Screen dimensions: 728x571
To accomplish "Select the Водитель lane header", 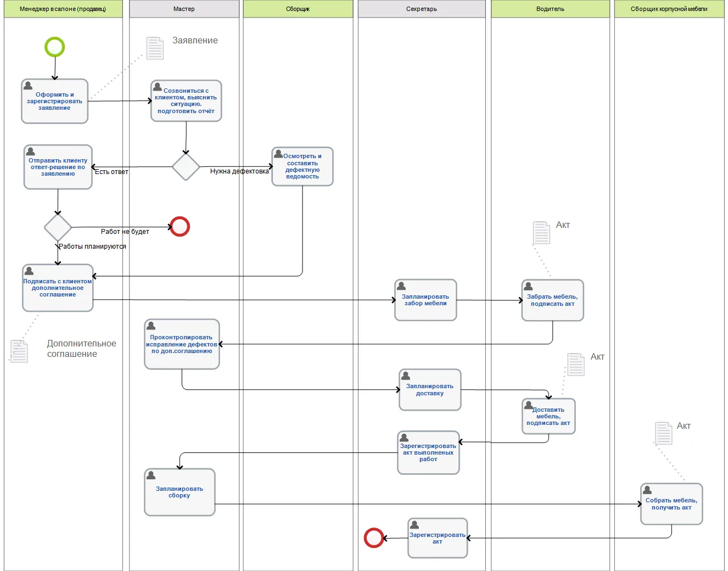I will pyautogui.click(x=550, y=9).
